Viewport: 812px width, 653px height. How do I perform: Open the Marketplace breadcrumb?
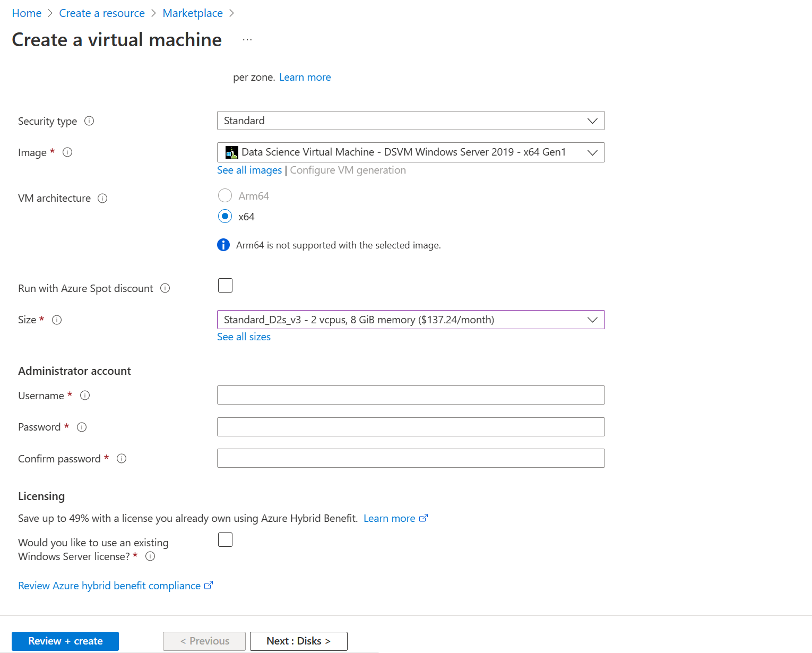[193, 13]
